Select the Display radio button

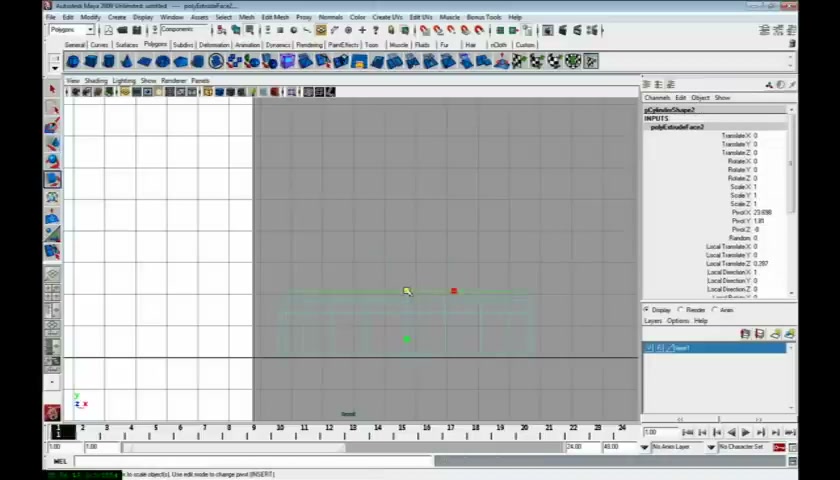pos(647,310)
